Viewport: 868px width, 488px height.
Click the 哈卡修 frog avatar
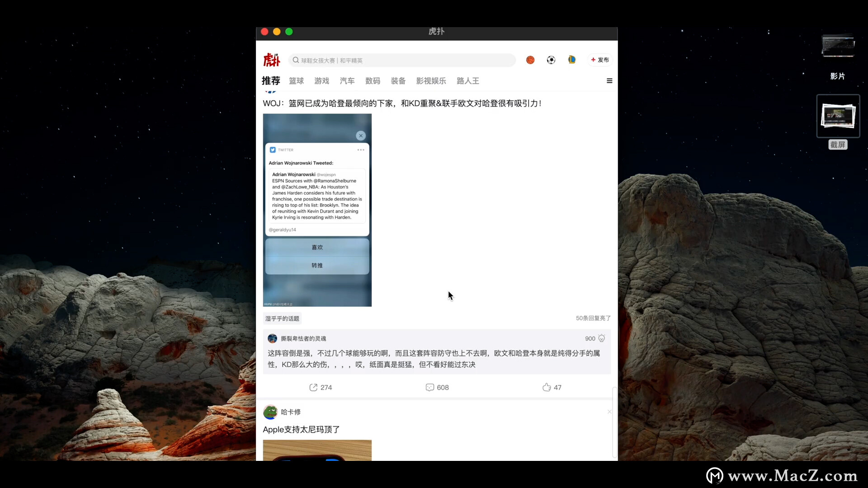pos(270,412)
